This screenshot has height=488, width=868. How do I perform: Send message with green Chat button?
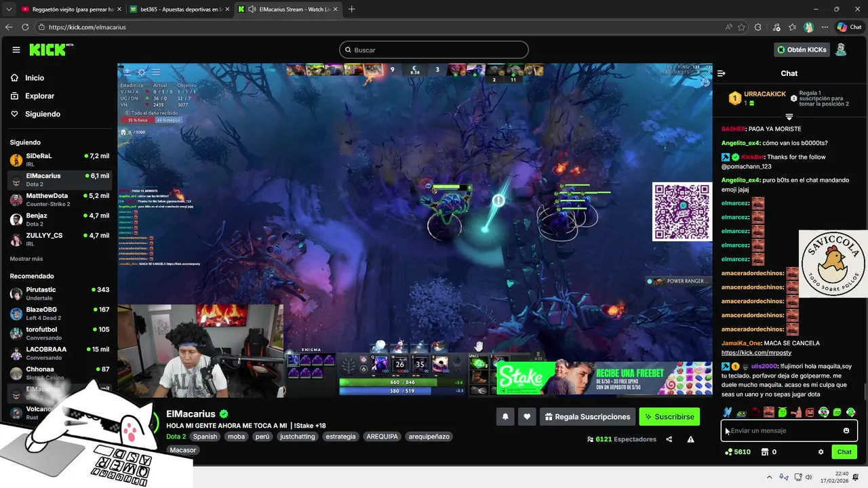[844, 452]
